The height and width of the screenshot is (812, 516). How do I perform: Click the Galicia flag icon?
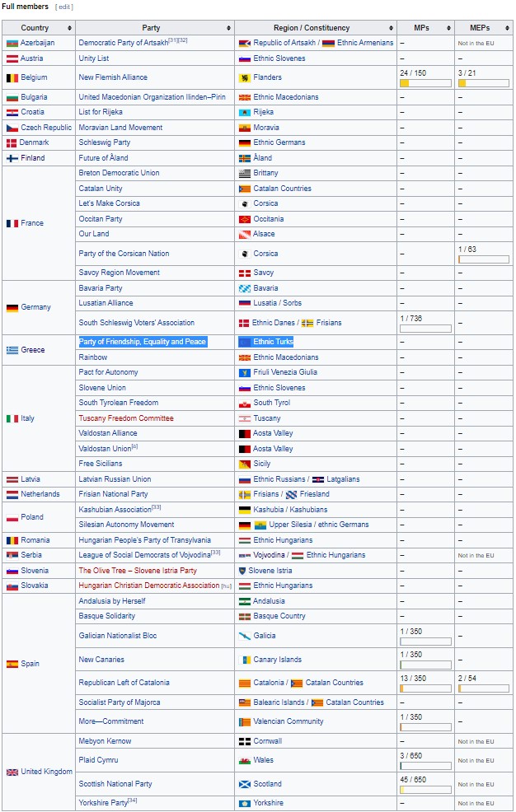click(245, 637)
